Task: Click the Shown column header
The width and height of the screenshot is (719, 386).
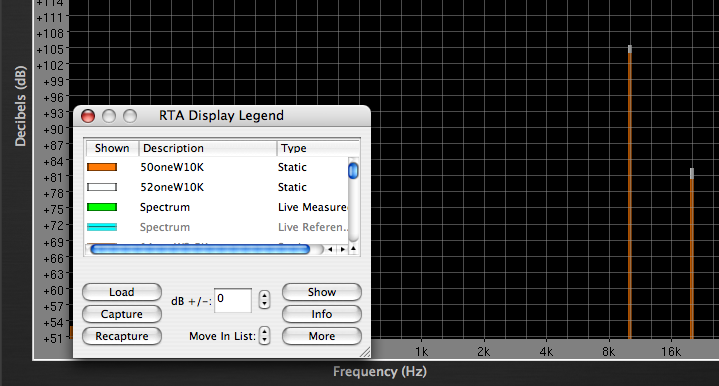Action: [x=112, y=148]
